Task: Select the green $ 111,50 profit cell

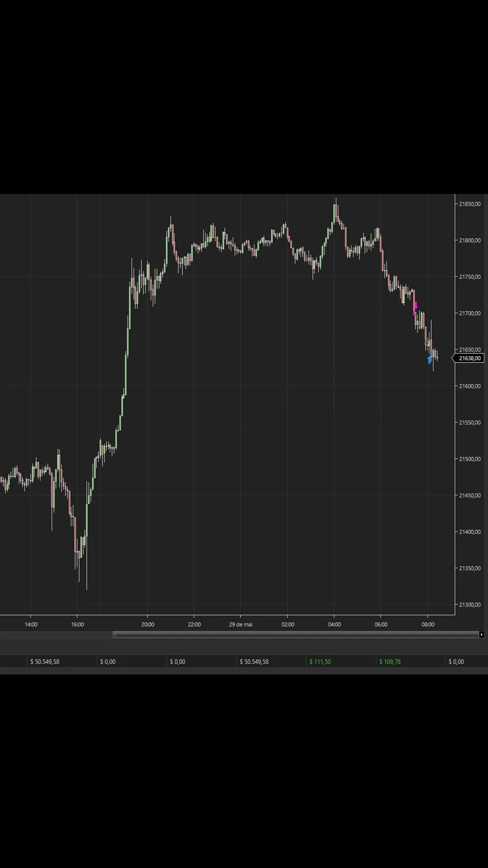Action: pyautogui.click(x=320, y=661)
